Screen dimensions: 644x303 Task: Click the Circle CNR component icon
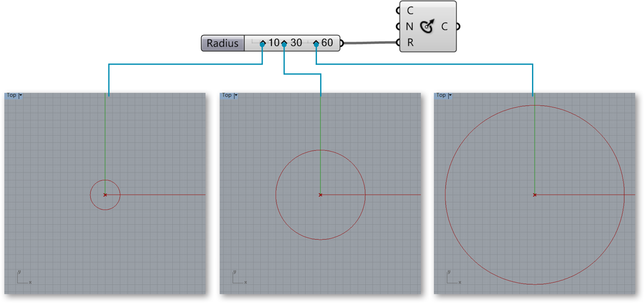tap(427, 26)
